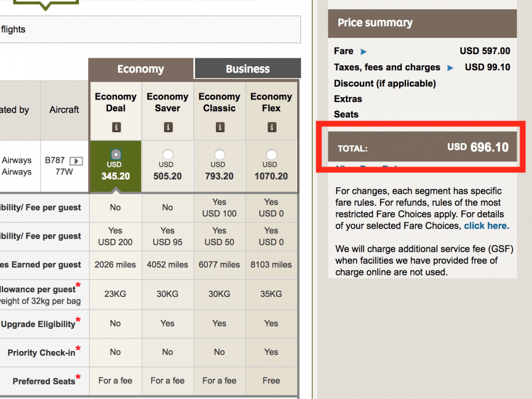
Task: Click the TOTAL USD 696.10 bar
Action: pos(422,147)
